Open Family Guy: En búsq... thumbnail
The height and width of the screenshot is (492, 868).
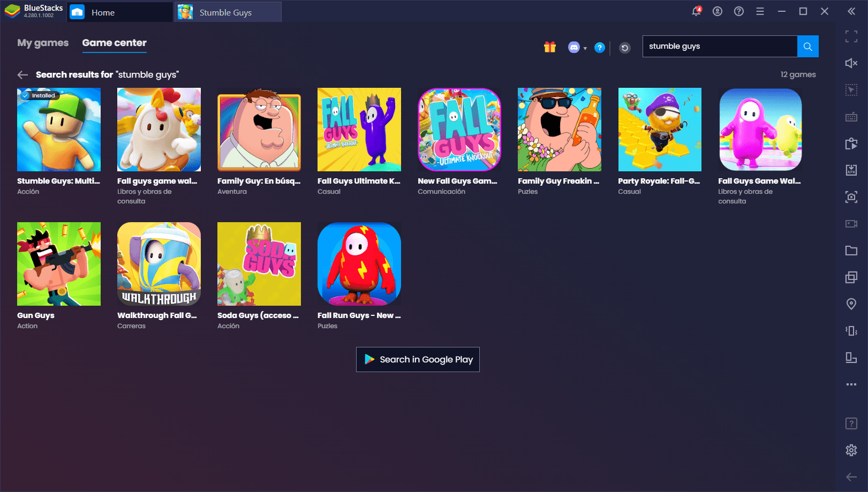(259, 130)
